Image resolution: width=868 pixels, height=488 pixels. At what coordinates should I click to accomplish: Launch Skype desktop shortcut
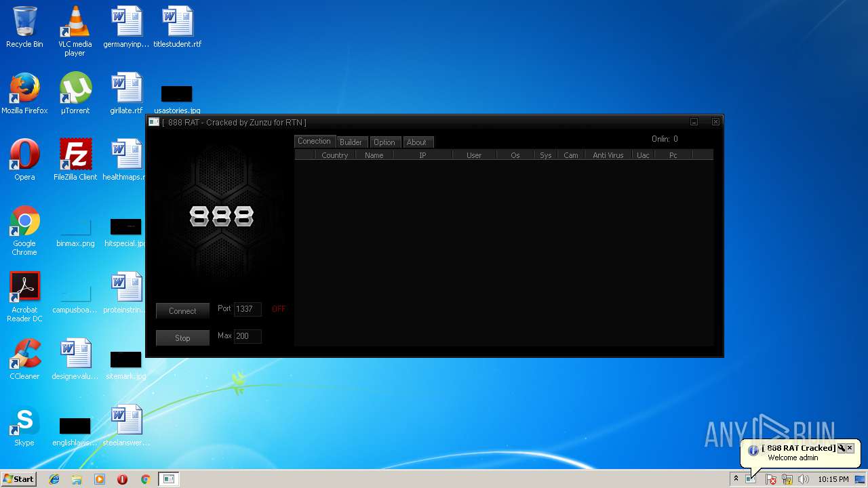[x=24, y=426]
